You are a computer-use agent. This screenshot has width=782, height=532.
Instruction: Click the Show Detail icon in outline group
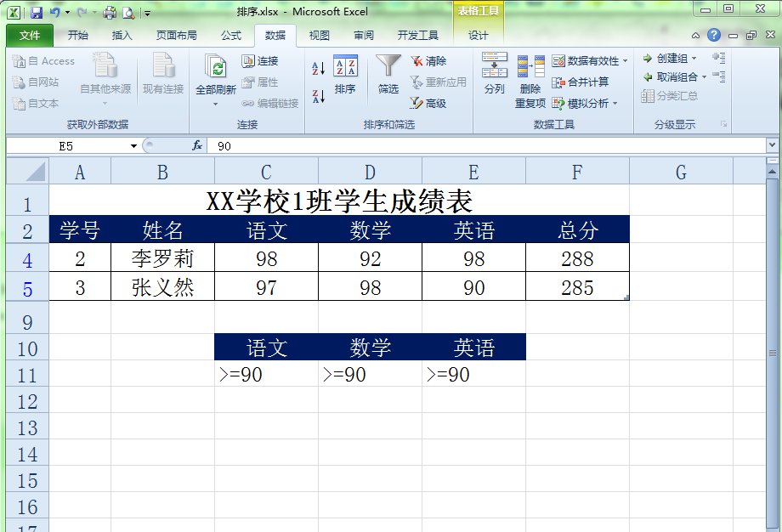click(718, 58)
